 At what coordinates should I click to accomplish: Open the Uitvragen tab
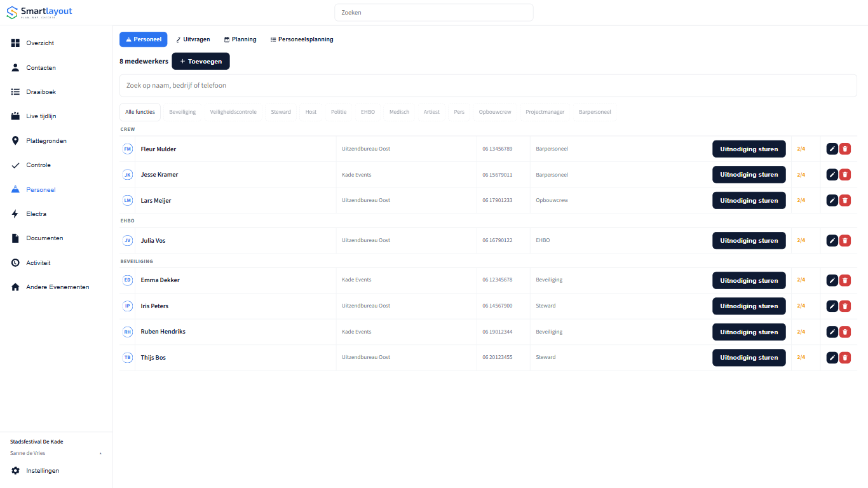click(x=193, y=39)
